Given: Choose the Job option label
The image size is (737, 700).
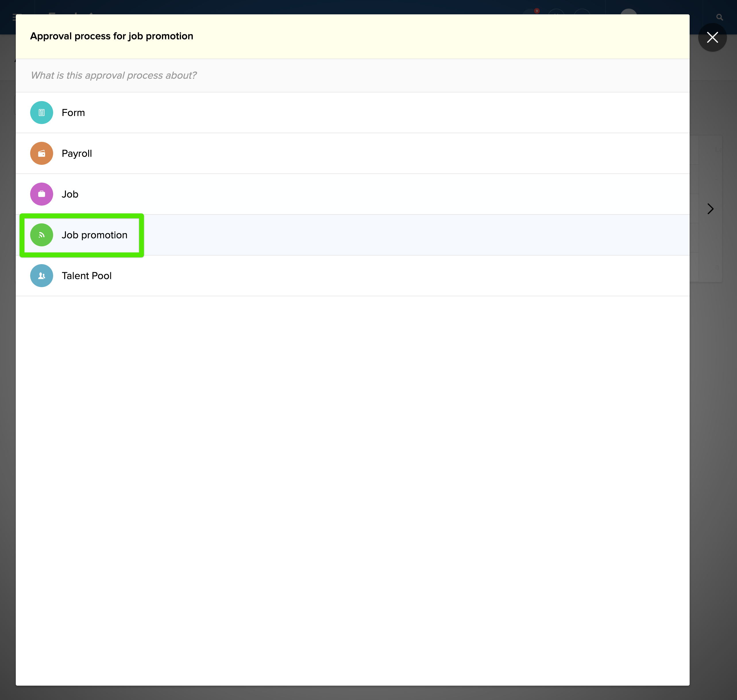Looking at the screenshot, I should (x=70, y=194).
